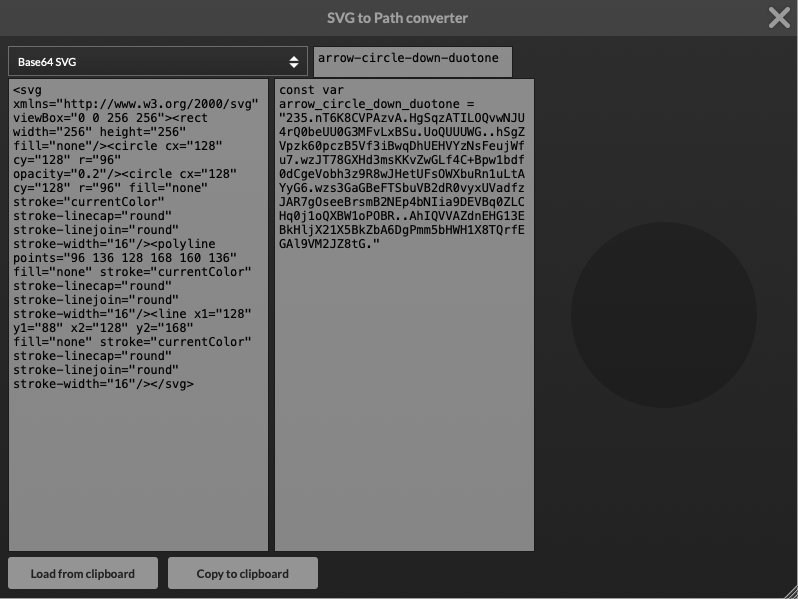Click the 'GAl9VM2JZ8tG."' last output line
Screen dimensions: 798x599
(329, 244)
